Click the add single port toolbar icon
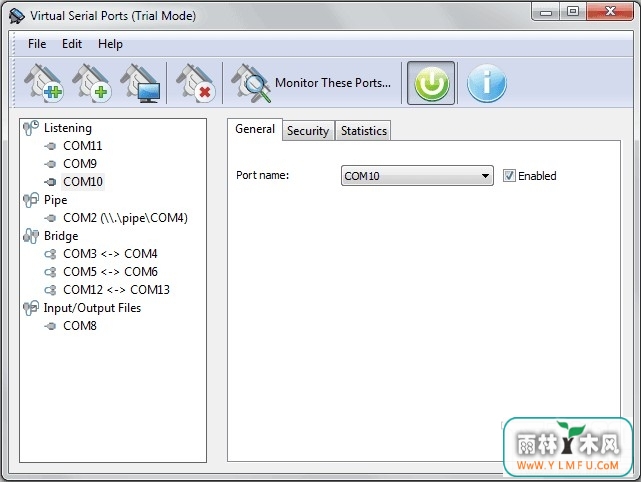Screen dimensions: 641x482 [x=92, y=83]
